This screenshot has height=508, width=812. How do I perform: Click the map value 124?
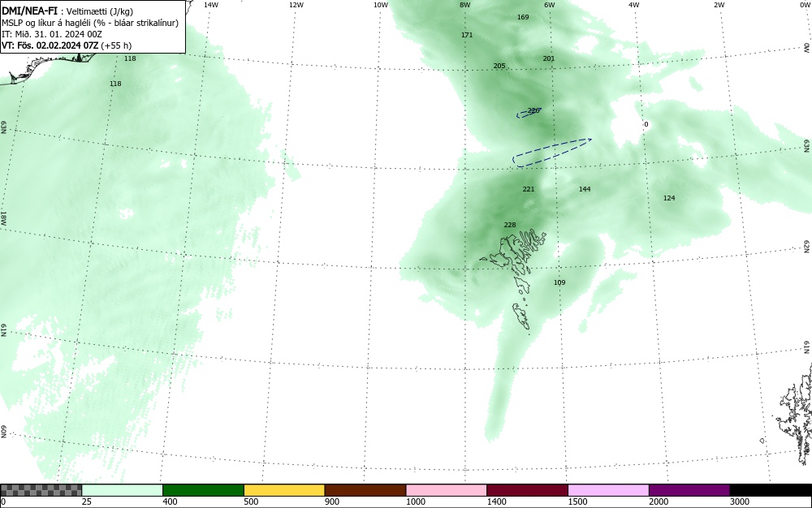(x=669, y=198)
